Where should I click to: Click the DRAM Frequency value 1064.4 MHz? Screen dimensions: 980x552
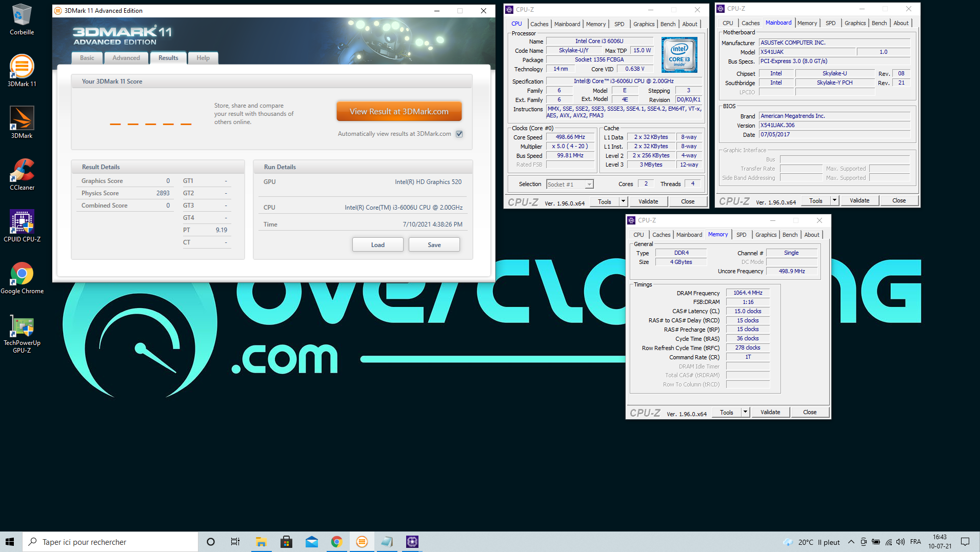pyautogui.click(x=748, y=293)
